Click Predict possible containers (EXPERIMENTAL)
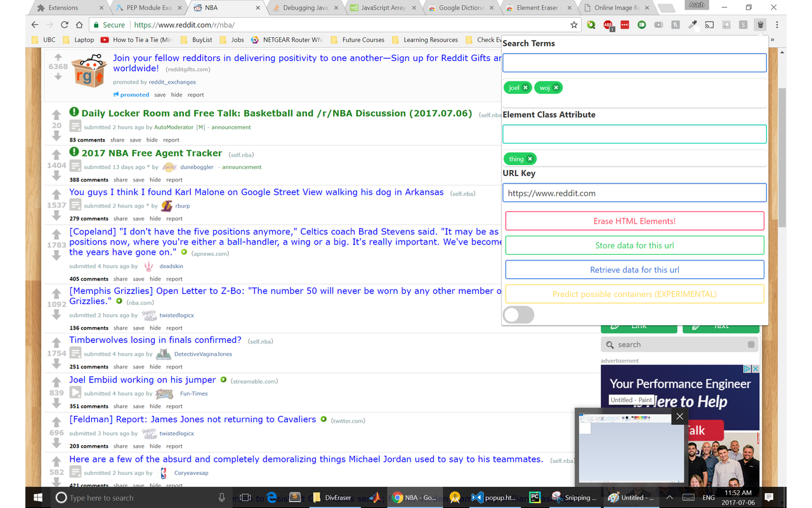 634,294
